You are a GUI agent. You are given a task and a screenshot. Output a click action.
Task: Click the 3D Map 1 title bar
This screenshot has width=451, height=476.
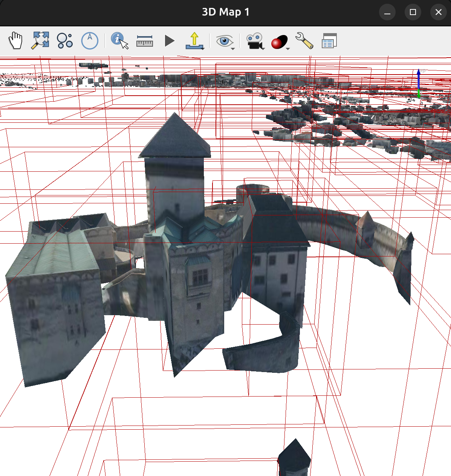225,12
